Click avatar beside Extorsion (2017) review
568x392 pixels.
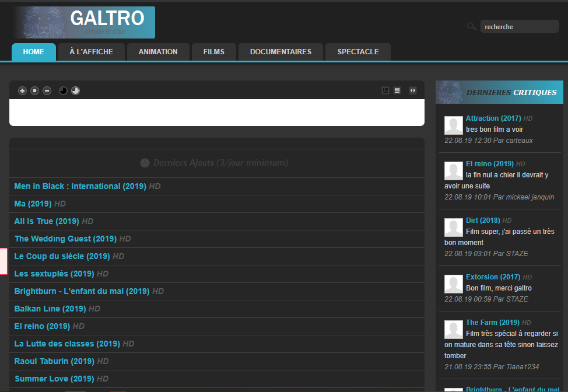[454, 283]
